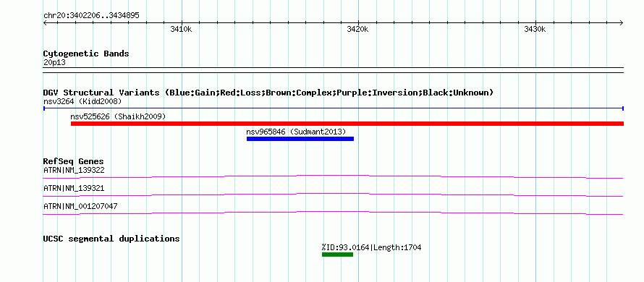
Task: Click the ATRN|NM_001207047 label
Action: coord(80,206)
